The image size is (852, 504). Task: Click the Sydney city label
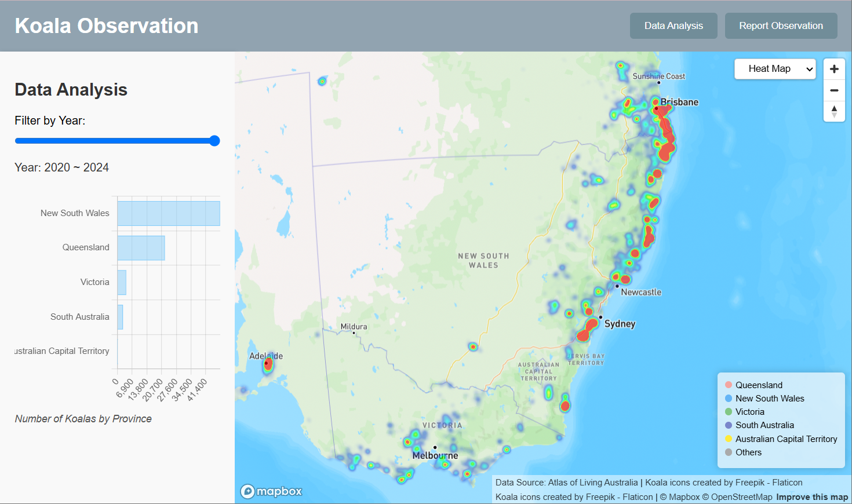coord(620,324)
